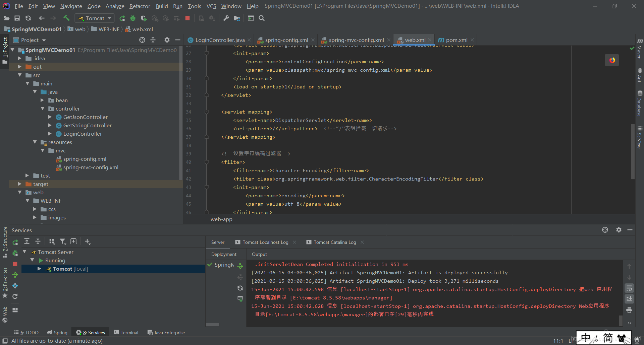Click the Add Service plus icon
The height and width of the screenshot is (345, 644).
coord(88,241)
